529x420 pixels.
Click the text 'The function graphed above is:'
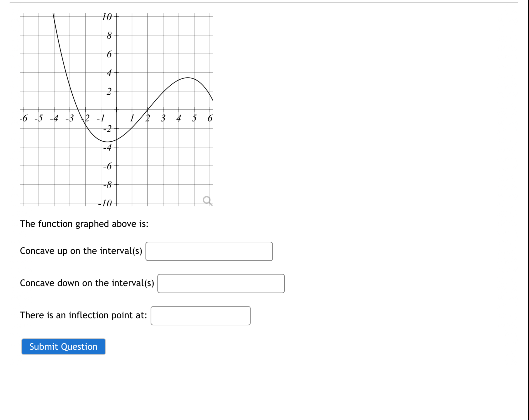85,224
